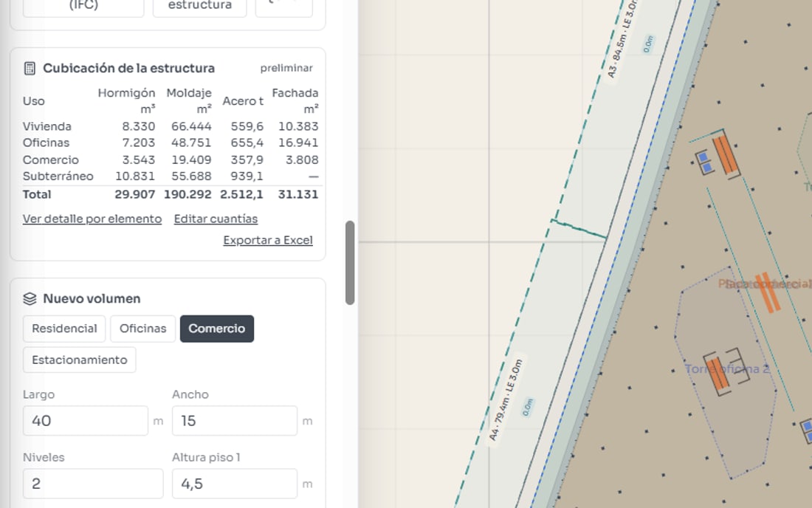812x508 pixels.
Task: Select the A3 · 84.5m edge label on the map
Action: click(x=622, y=39)
